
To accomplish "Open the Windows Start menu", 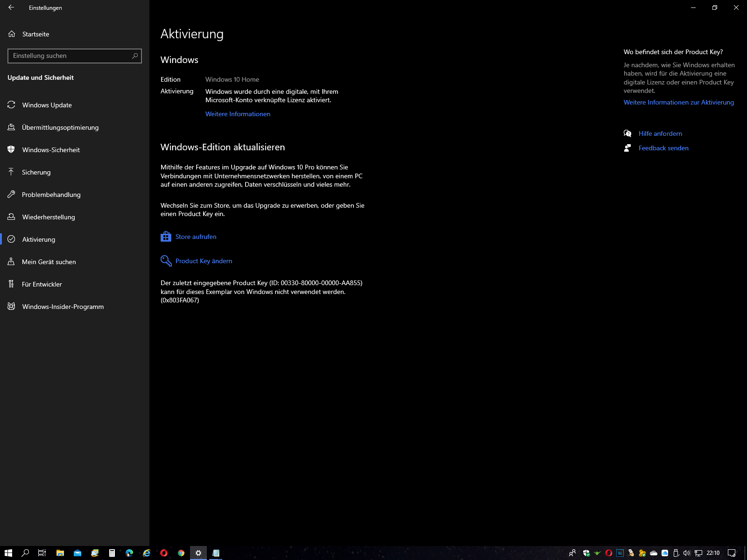I will pos(8,553).
